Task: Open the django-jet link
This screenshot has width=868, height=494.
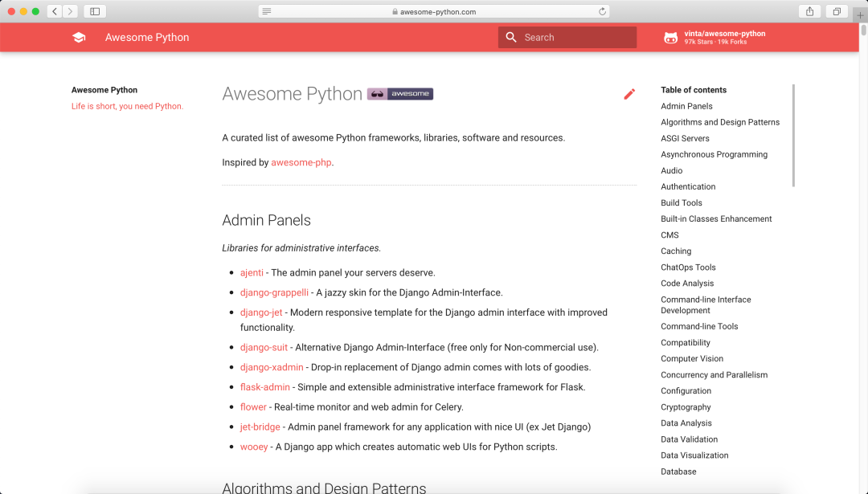Action: (261, 312)
